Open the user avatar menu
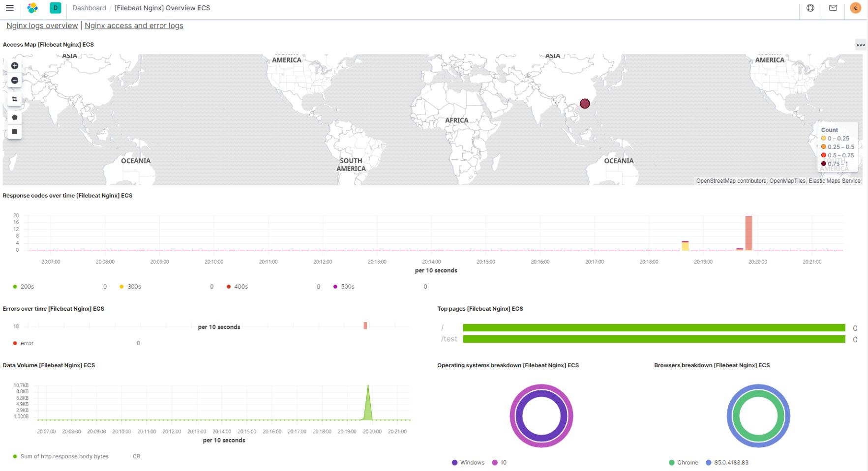This screenshot has width=868, height=471. click(856, 8)
